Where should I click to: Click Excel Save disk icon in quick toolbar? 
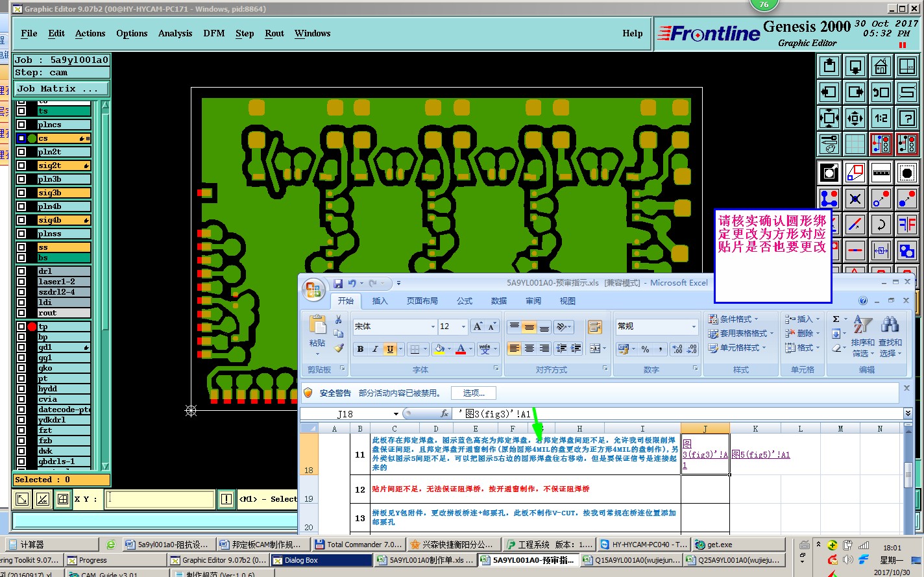[x=337, y=283]
